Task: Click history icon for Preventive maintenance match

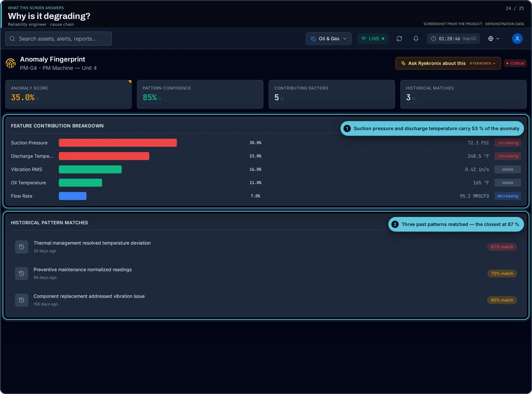Action: point(22,274)
